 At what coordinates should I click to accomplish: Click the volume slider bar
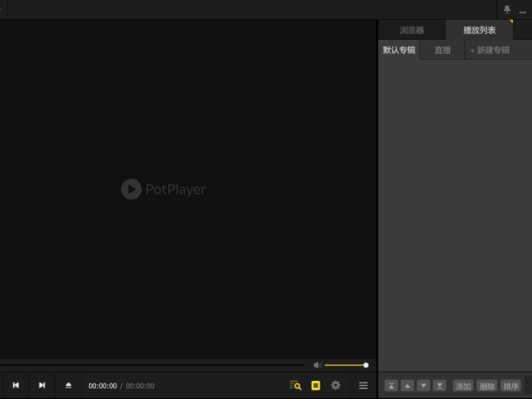tap(345, 365)
